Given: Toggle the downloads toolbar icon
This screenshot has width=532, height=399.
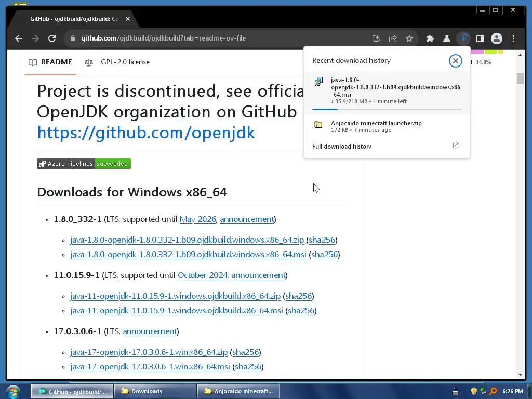Looking at the screenshot, I should click(463, 38).
